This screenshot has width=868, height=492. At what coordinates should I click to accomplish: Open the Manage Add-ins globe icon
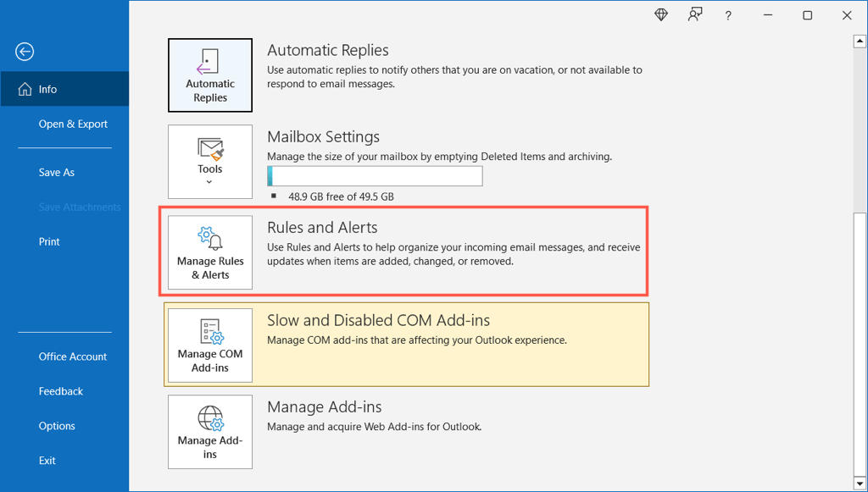(x=209, y=432)
